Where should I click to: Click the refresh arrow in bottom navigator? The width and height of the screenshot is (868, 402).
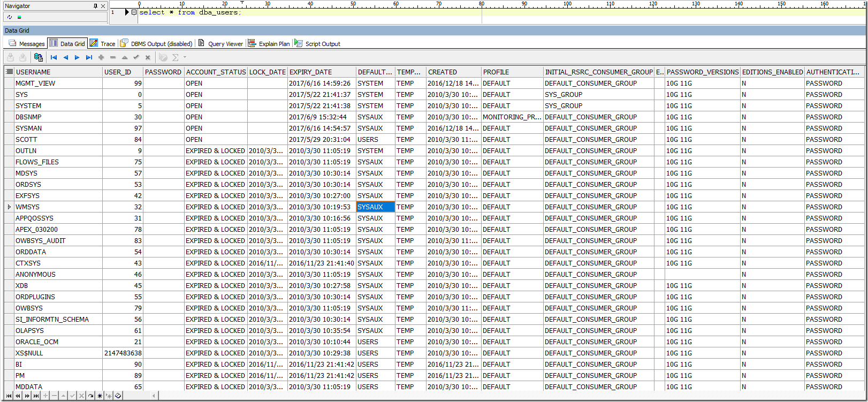pyautogui.click(x=90, y=396)
